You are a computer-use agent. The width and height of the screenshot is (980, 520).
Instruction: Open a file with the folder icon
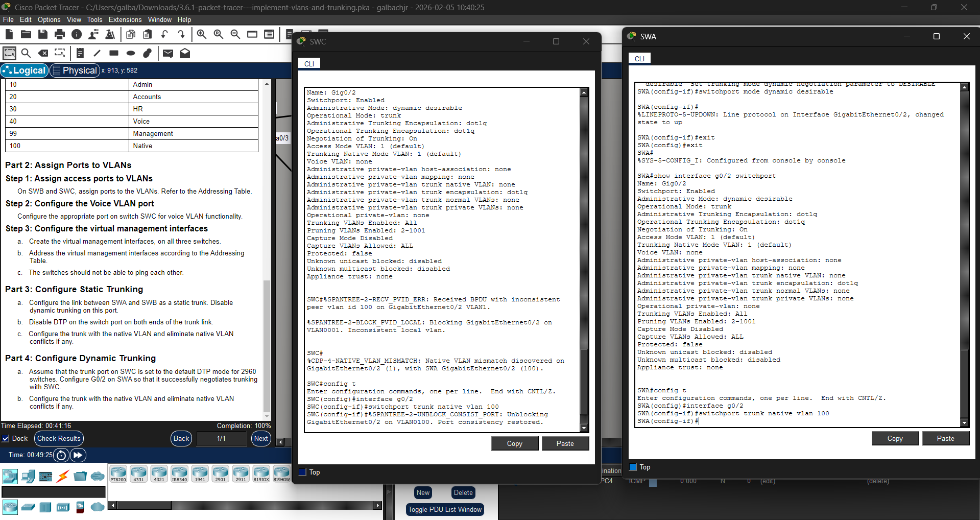(x=26, y=34)
